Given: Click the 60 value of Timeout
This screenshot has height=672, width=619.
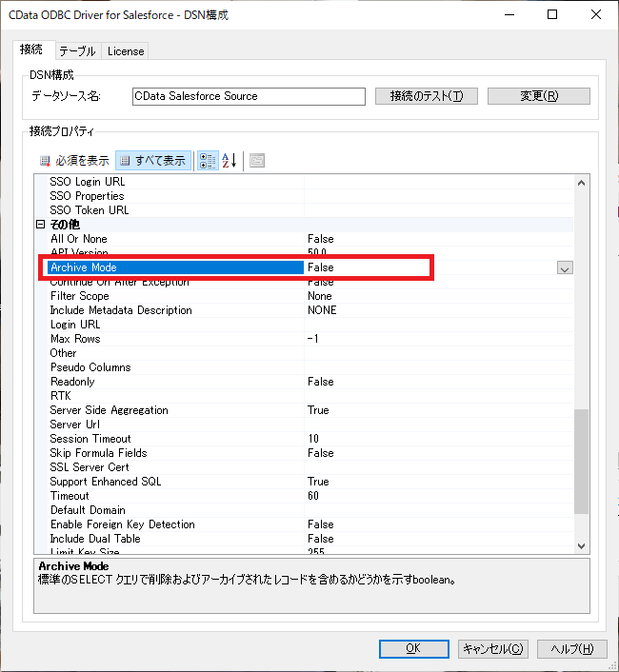Looking at the screenshot, I should (x=313, y=496).
